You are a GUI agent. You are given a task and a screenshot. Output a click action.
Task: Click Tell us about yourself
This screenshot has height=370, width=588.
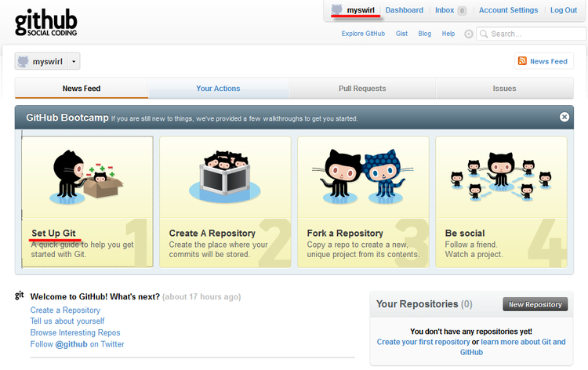(67, 321)
